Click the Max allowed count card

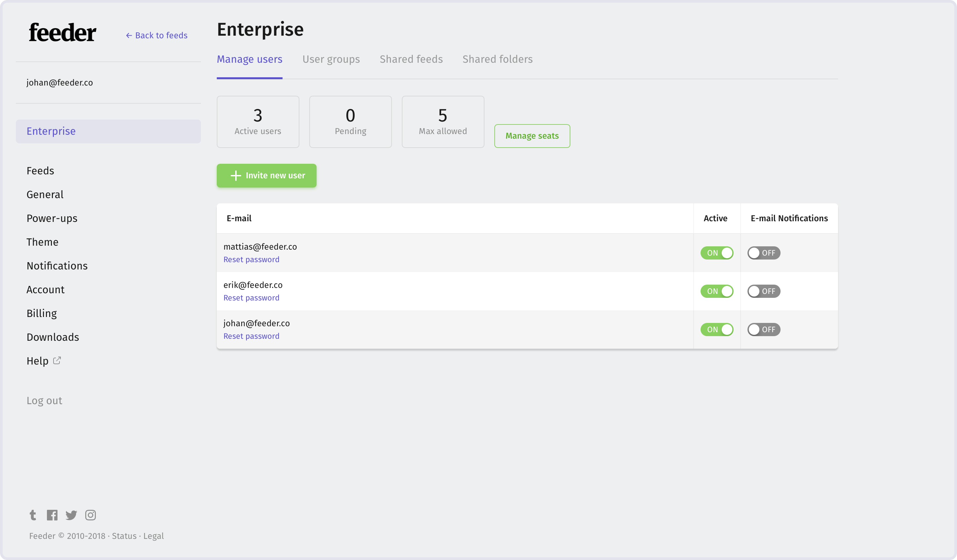[443, 122]
